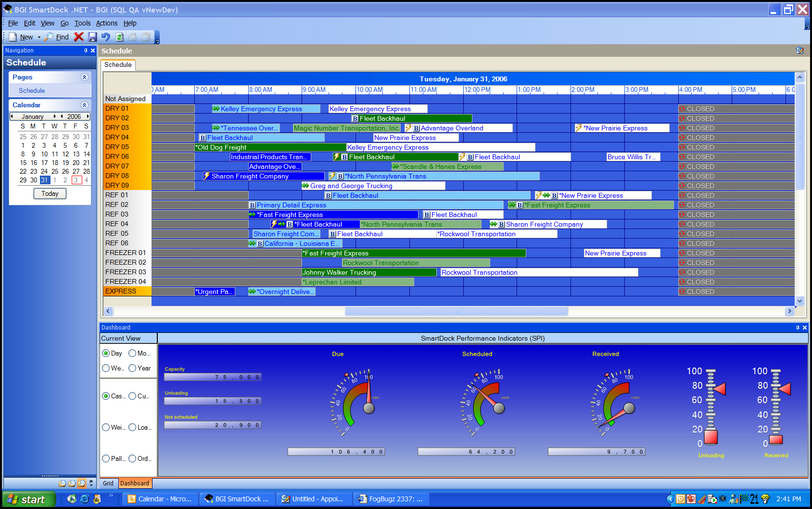Open the Schedule page link
Viewport: 812px width, 509px height.
click(32, 90)
